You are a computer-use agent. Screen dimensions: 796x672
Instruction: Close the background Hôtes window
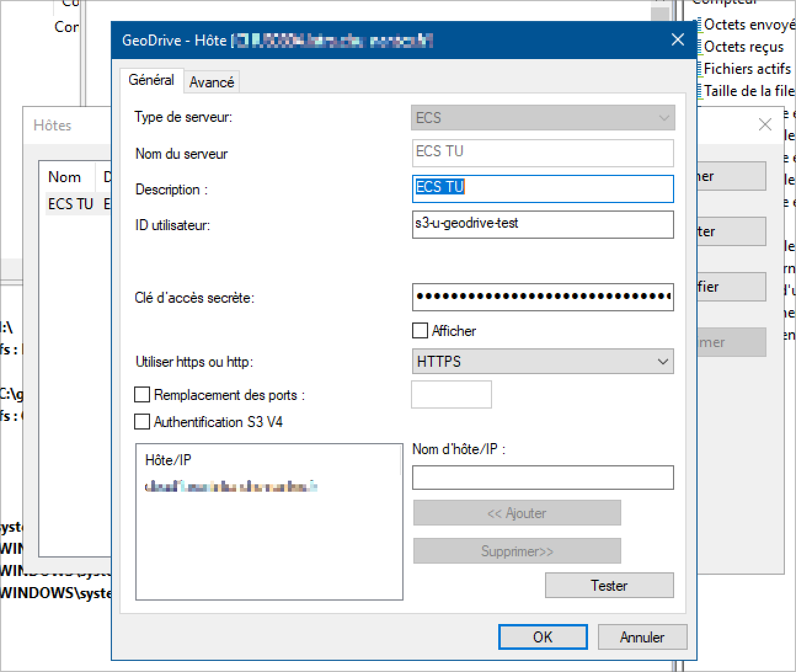tap(765, 125)
